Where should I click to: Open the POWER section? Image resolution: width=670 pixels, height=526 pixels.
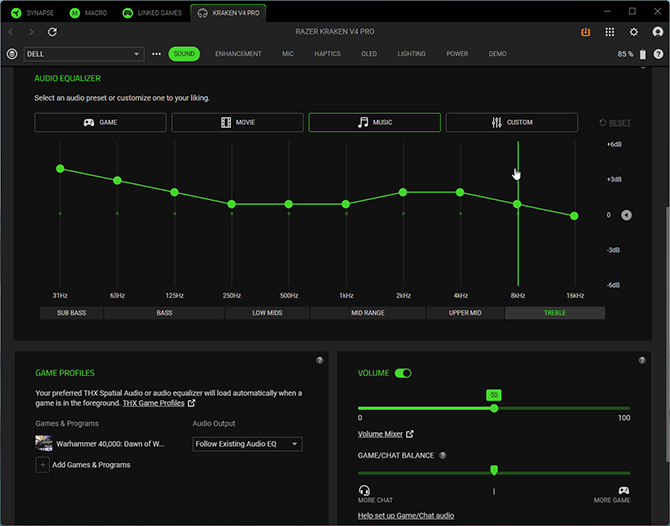[x=457, y=54]
